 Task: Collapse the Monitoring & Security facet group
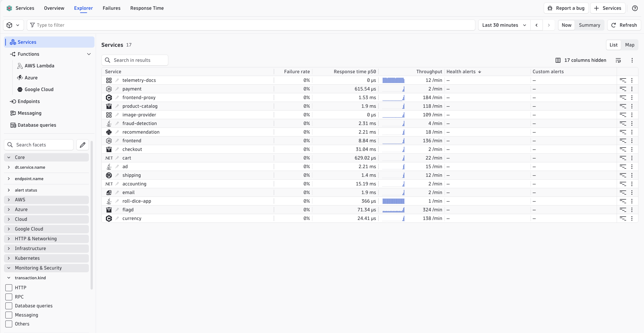tap(9, 268)
